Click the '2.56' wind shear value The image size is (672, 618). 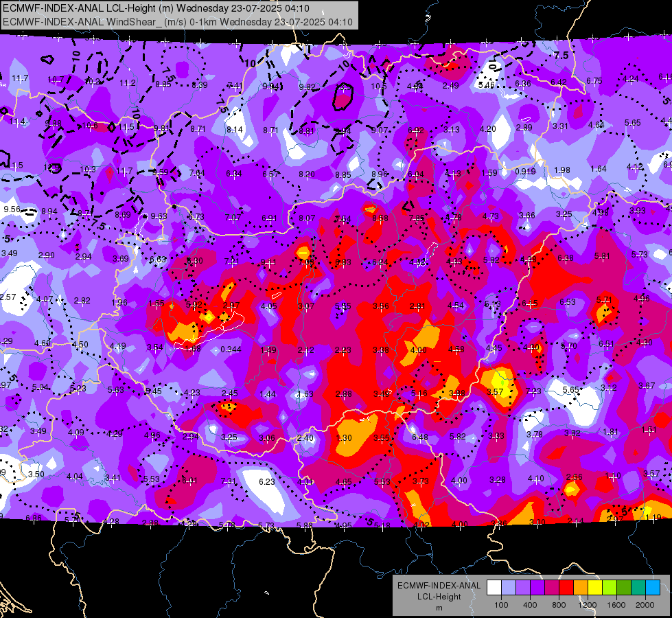click(575, 477)
